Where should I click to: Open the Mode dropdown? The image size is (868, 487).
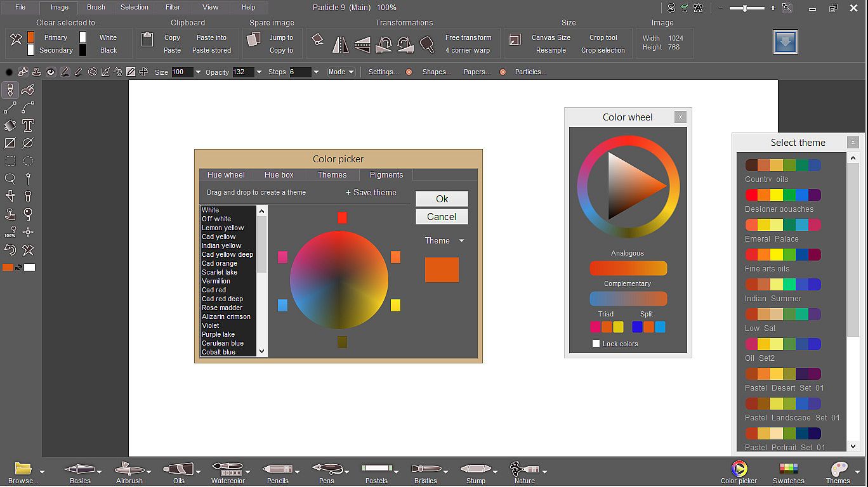pos(341,72)
